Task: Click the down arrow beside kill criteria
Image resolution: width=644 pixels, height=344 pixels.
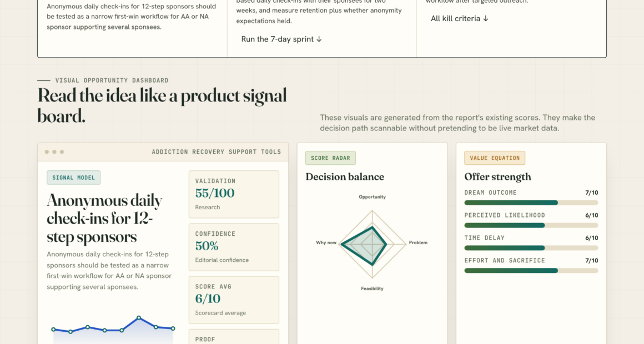Action: pyautogui.click(x=485, y=18)
